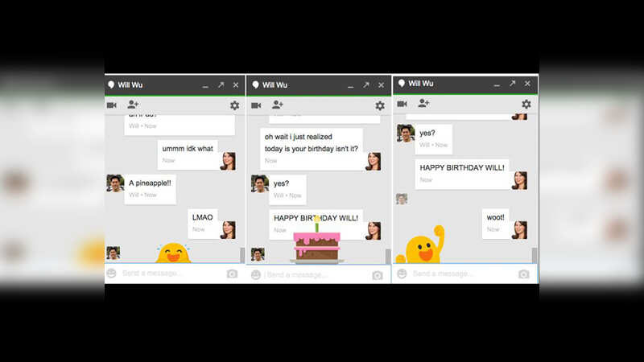644x362 pixels.
Task: Pop out the middle chat window
Action: tap(365, 84)
